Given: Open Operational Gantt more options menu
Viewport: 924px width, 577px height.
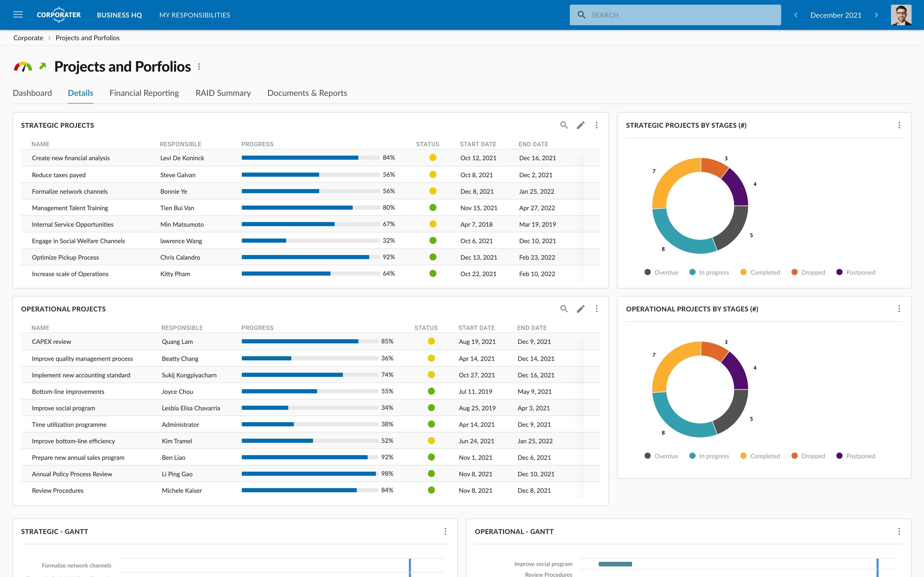Looking at the screenshot, I should (899, 531).
